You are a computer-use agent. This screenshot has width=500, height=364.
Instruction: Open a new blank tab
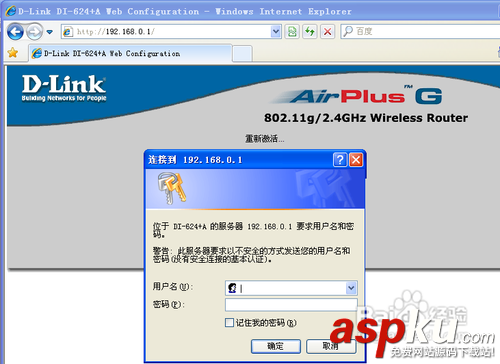pyautogui.click(x=242, y=54)
